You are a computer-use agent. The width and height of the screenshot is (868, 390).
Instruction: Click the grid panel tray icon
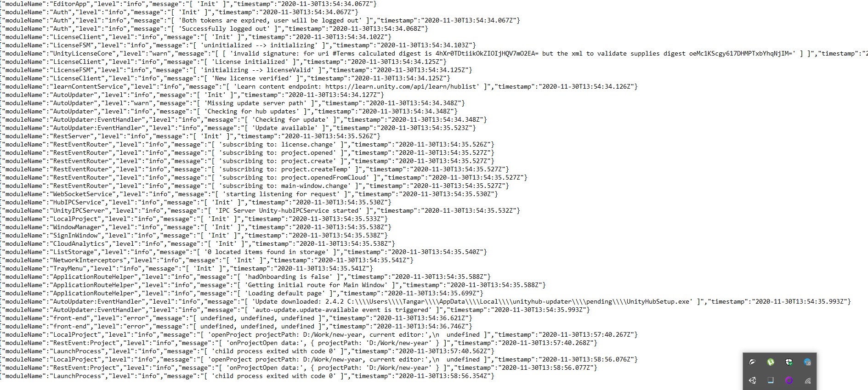771,380
